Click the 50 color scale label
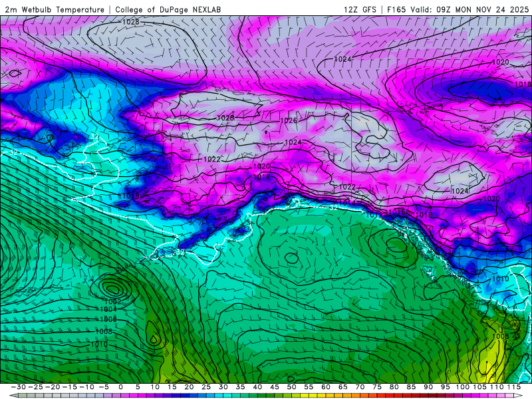532x399 pixels. coord(292,387)
